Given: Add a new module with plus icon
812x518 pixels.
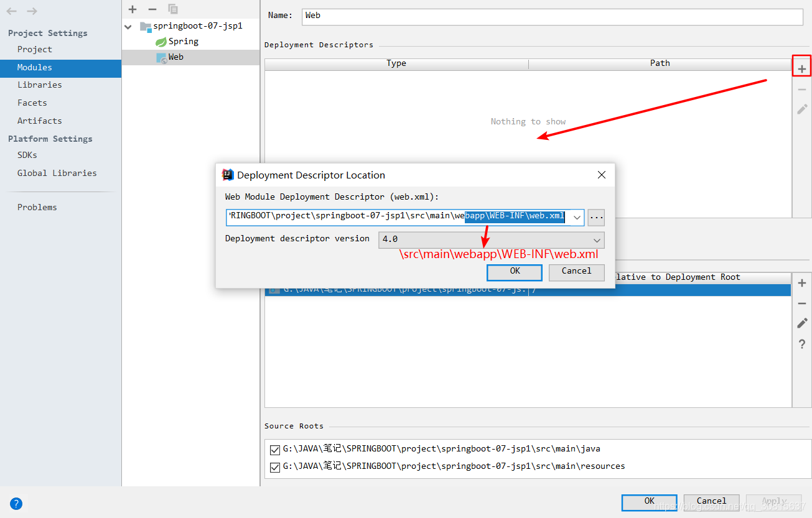Looking at the screenshot, I should click(x=133, y=9).
